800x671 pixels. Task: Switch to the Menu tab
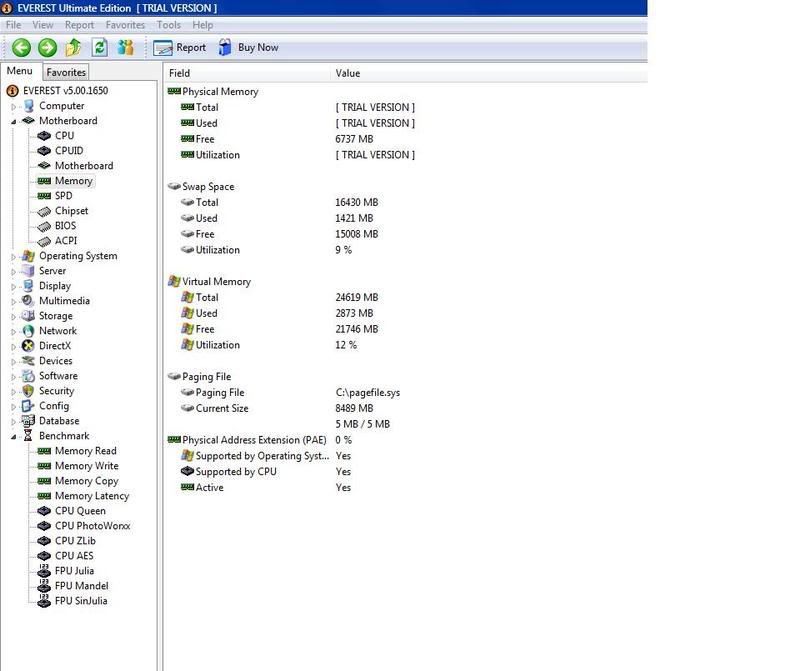(x=20, y=71)
